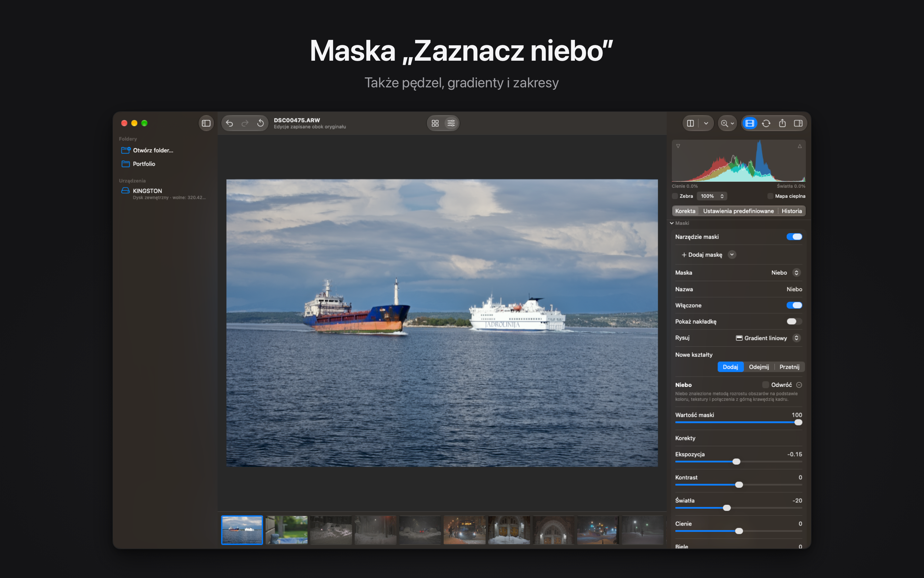Toggle the Narzędzie maski switch
The height and width of the screenshot is (578, 924).
[x=794, y=237]
